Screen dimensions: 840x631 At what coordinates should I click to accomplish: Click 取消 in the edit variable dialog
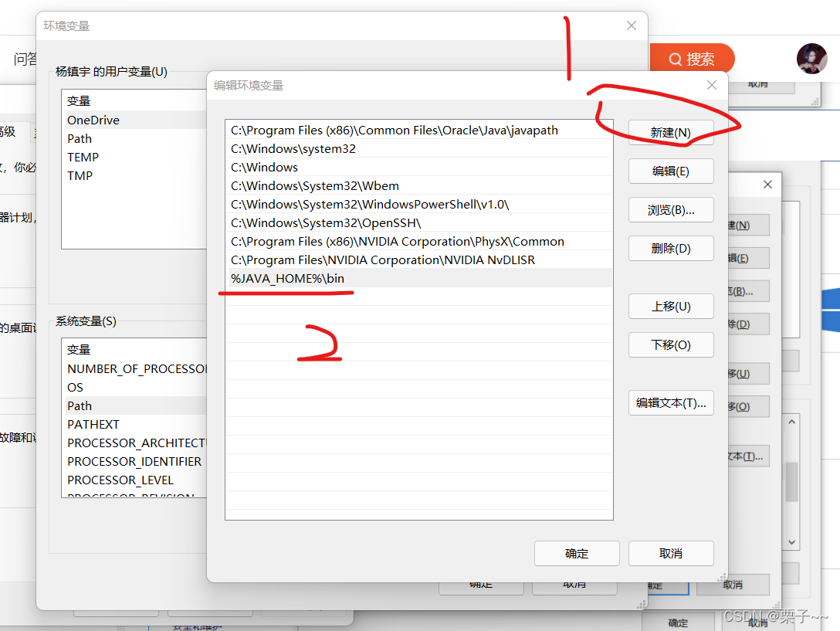pos(671,553)
